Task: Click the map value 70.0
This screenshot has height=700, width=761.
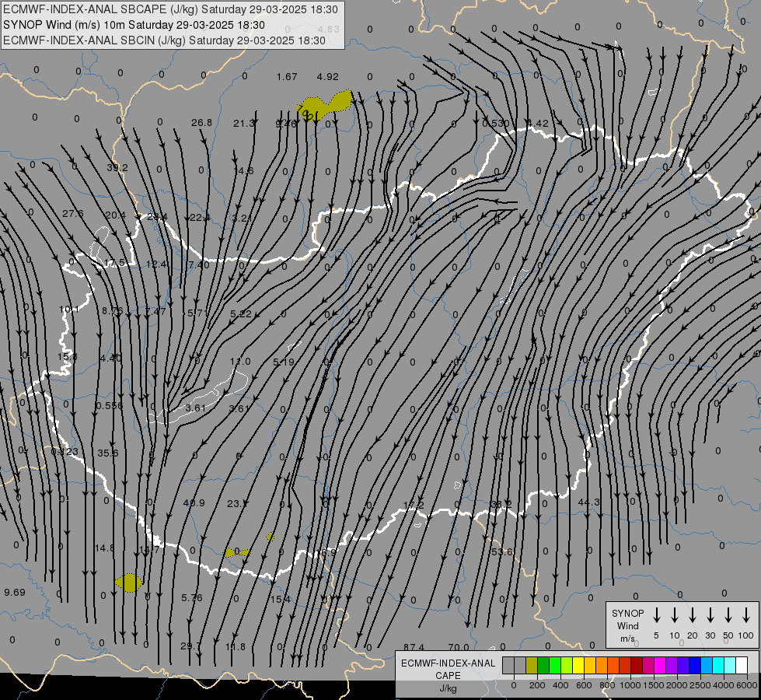Action: coord(459,647)
